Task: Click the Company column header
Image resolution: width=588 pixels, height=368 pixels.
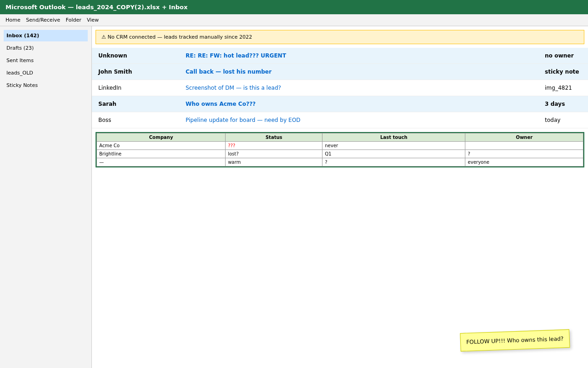Action: point(161,138)
